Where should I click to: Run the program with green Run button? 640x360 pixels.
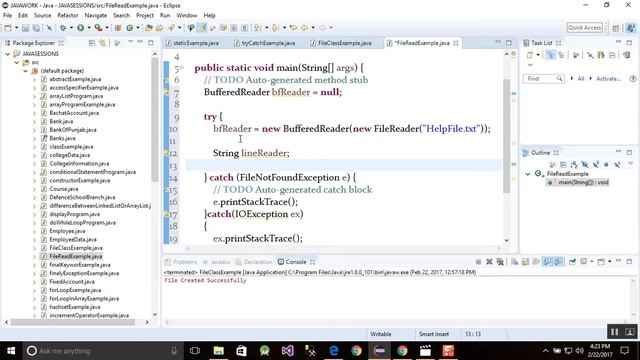point(80,28)
